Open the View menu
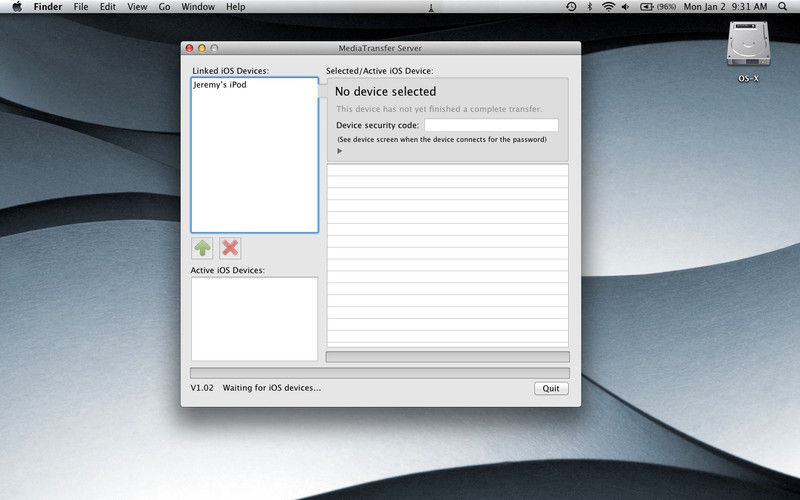The width and height of the screenshot is (800, 500). [137, 7]
